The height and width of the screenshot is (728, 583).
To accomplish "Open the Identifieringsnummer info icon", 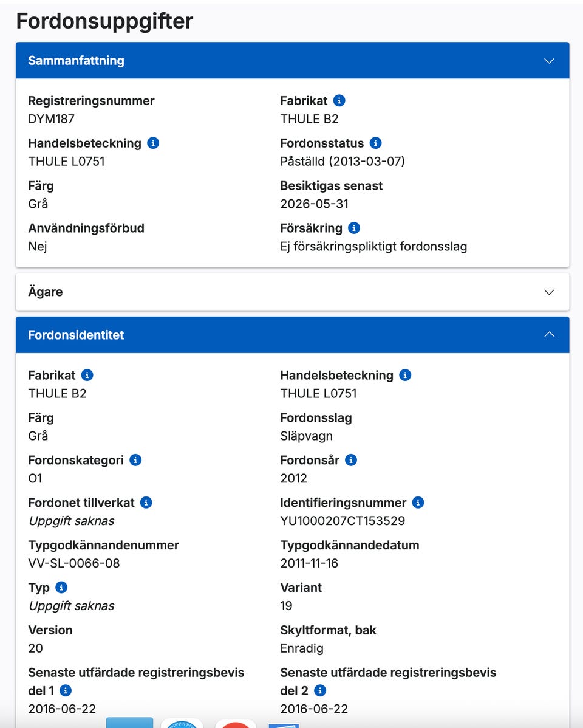I will coord(418,503).
